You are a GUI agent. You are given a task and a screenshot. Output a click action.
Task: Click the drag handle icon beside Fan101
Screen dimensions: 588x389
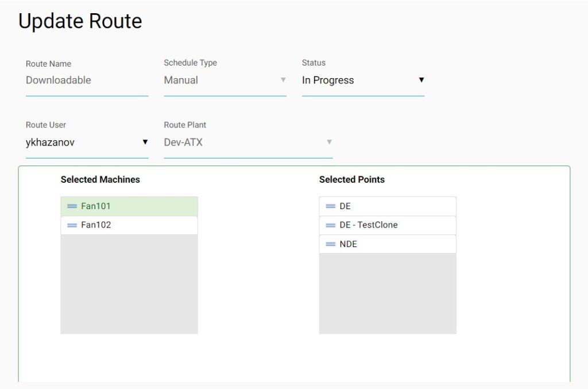[72, 206]
